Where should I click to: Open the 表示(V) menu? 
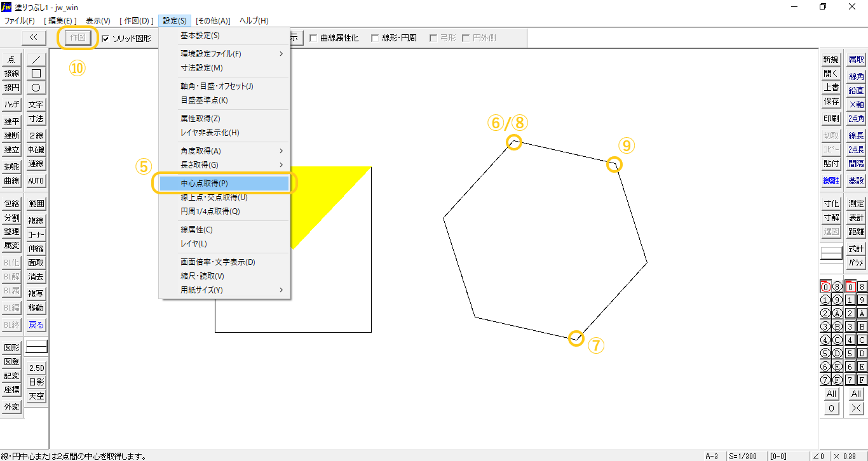point(98,21)
